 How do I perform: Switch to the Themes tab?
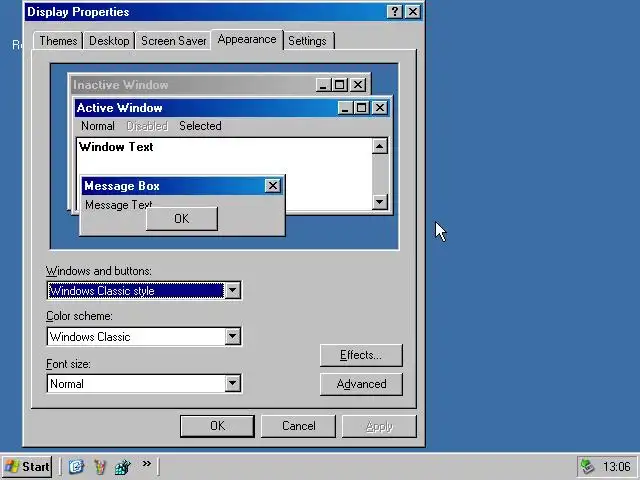58,41
